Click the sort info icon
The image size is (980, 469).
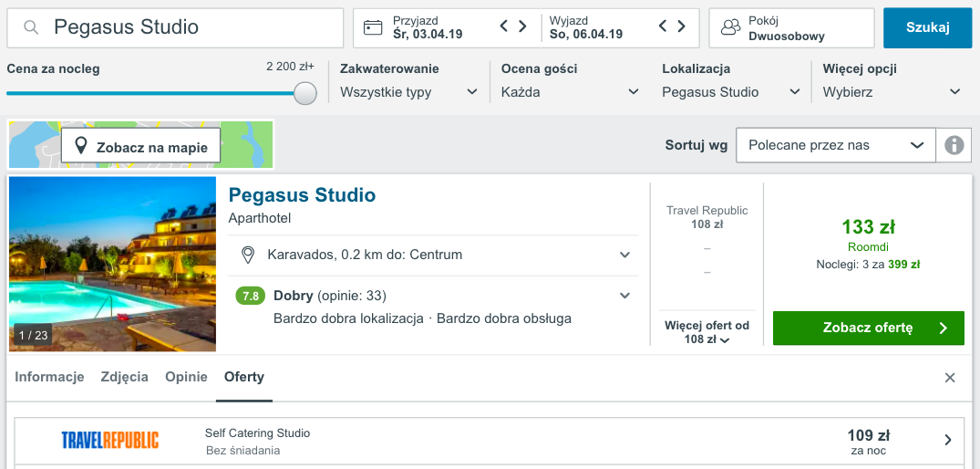(954, 145)
